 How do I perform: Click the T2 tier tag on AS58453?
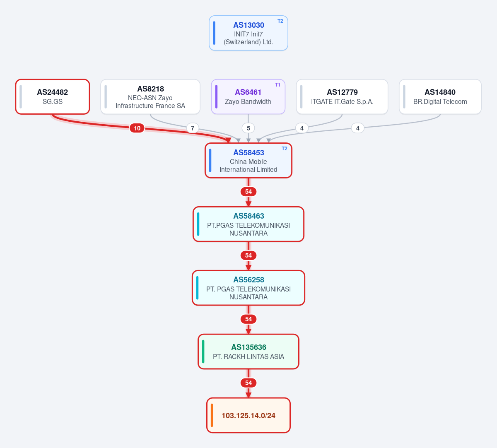click(x=285, y=149)
